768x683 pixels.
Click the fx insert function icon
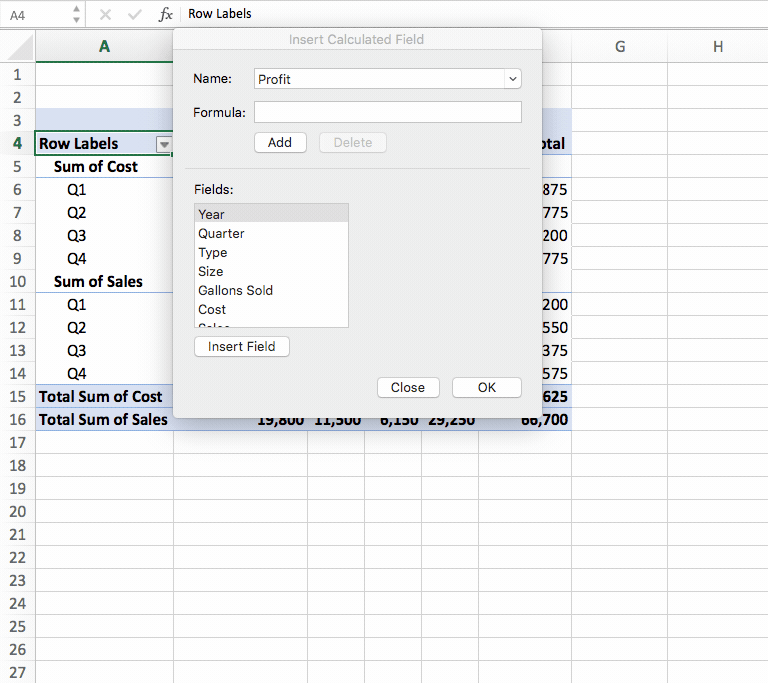point(166,14)
